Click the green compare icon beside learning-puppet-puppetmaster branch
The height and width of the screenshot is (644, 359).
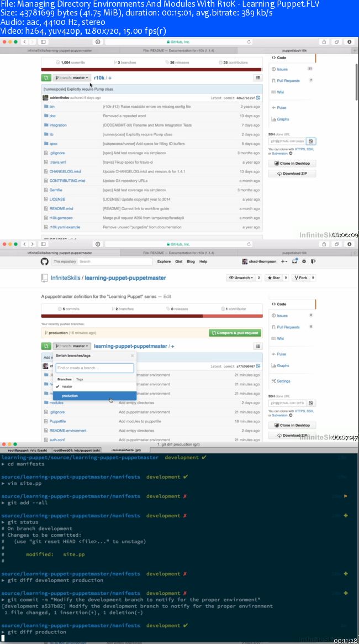pos(46,346)
